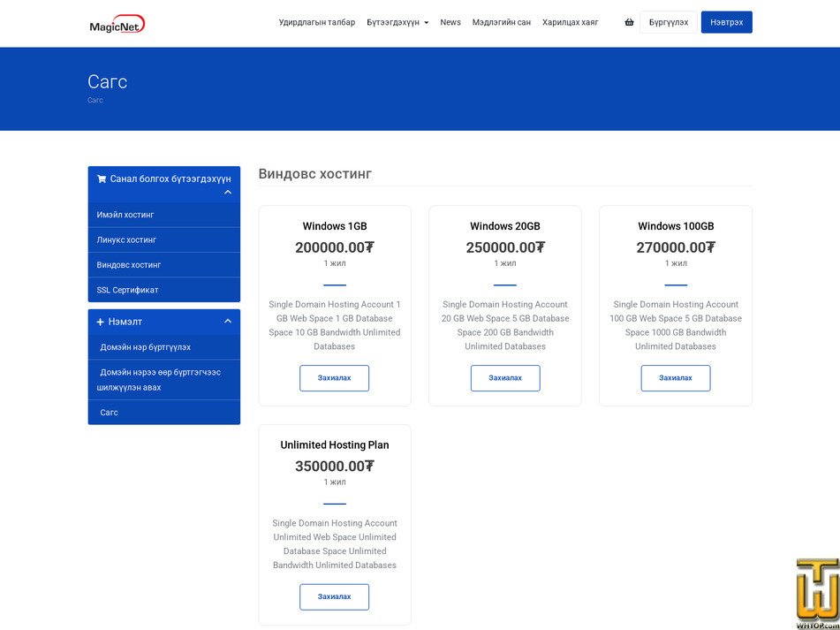Collapse the Нэмэлт panel chevron
Viewport: 840px width, 630px height.
228,322
